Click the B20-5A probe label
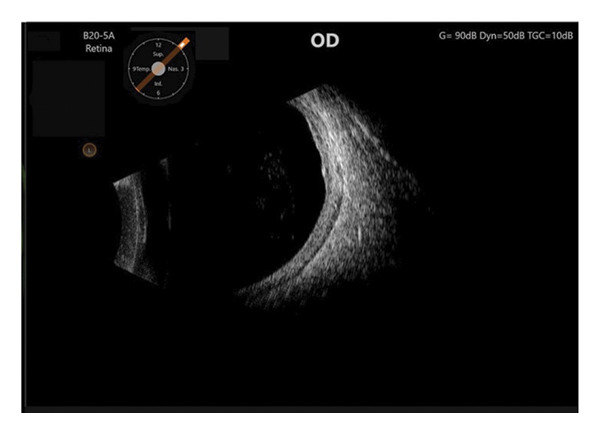 point(99,36)
